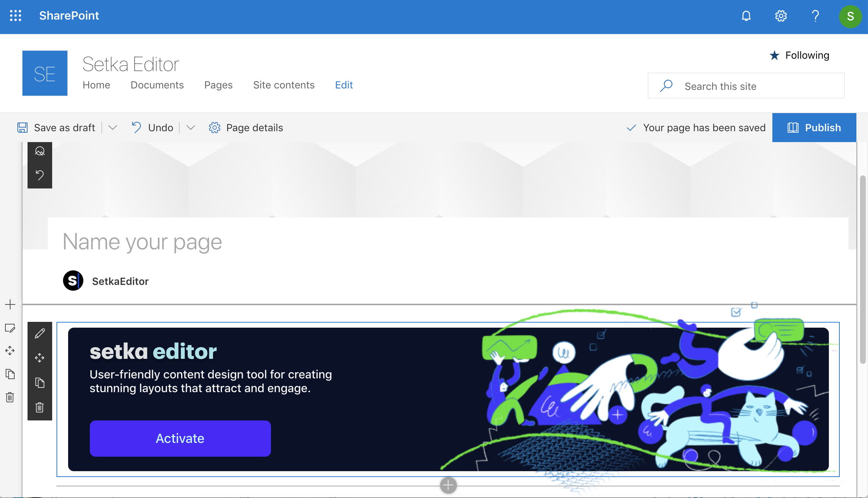Click the reset header icon below the image icon
868x498 pixels.
(x=39, y=175)
